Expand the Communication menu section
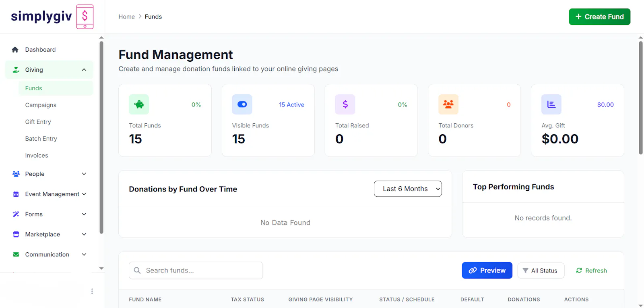 click(84, 254)
